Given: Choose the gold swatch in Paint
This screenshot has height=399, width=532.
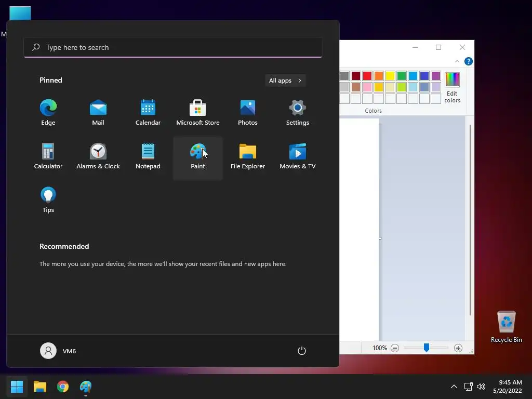Looking at the screenshot, I should click(379, 87).
